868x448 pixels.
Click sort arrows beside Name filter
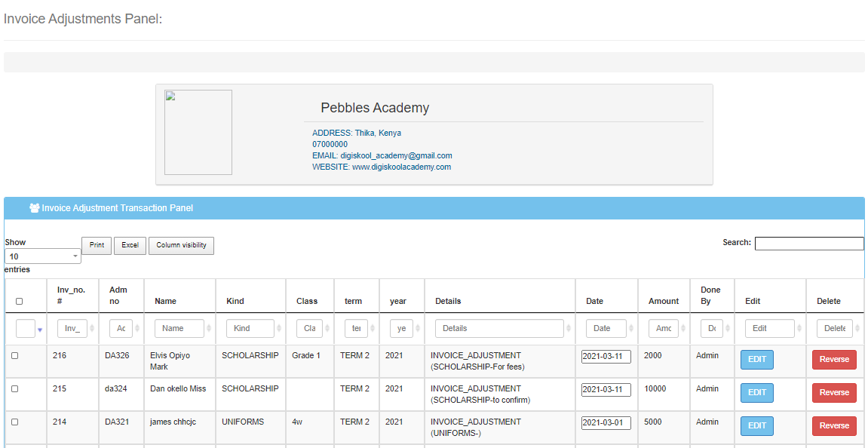[209, 329]
